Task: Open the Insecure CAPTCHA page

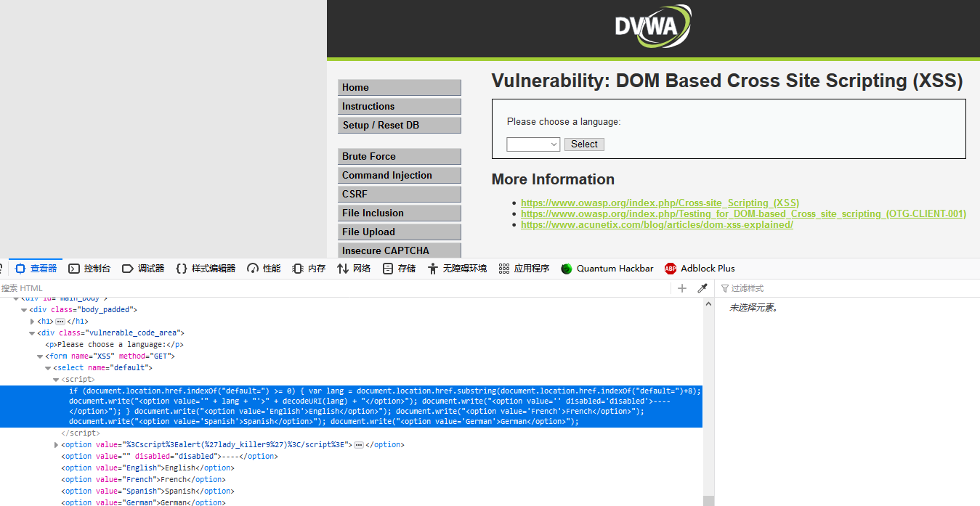Action: pyautogui.click(x=400, y=250)
